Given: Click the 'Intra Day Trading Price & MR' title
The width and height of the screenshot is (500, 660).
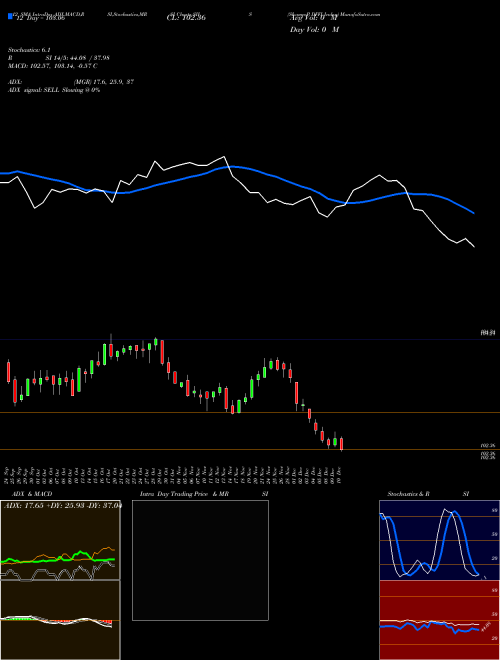Looking at the screenshot, I should point(184,494).
